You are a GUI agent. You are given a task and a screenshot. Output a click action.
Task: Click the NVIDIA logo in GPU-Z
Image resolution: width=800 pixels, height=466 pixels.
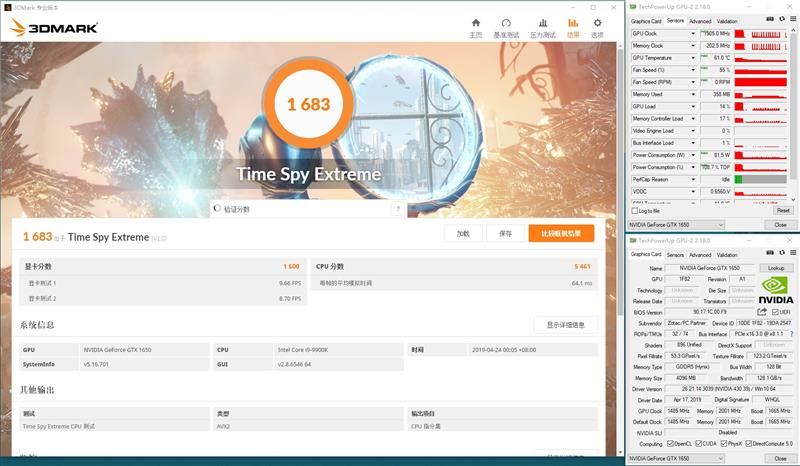[776, 290]
